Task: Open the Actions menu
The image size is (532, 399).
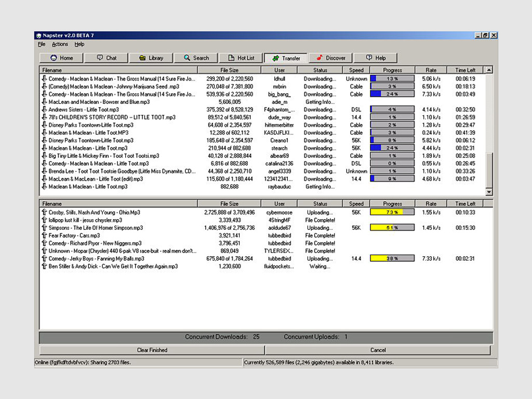Action: click(x=60, y=44)
